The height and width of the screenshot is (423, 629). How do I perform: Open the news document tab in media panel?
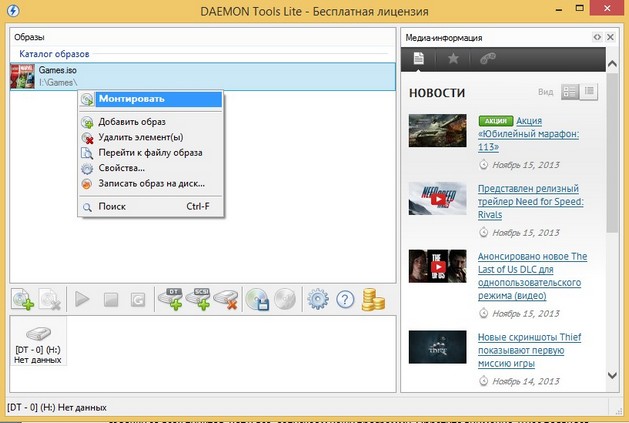(418, 59)
